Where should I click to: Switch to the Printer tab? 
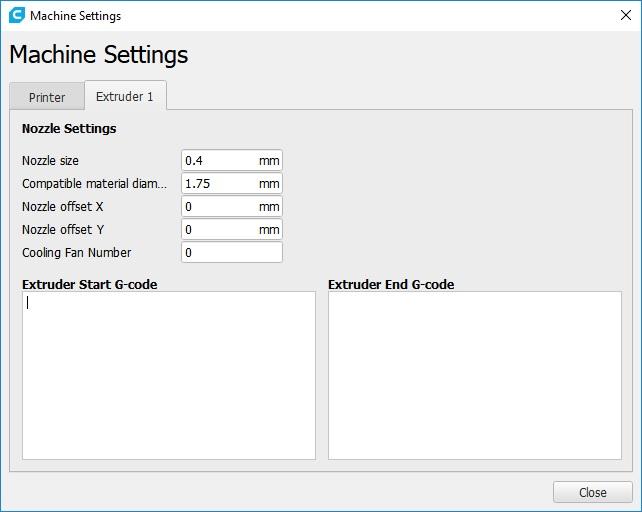pos(47,97)
